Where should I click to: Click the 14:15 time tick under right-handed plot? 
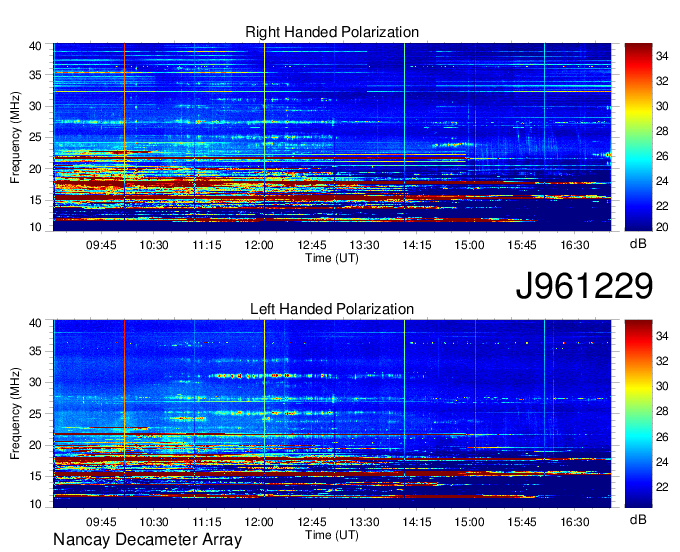pyautogui.click(x=417, y=245)
